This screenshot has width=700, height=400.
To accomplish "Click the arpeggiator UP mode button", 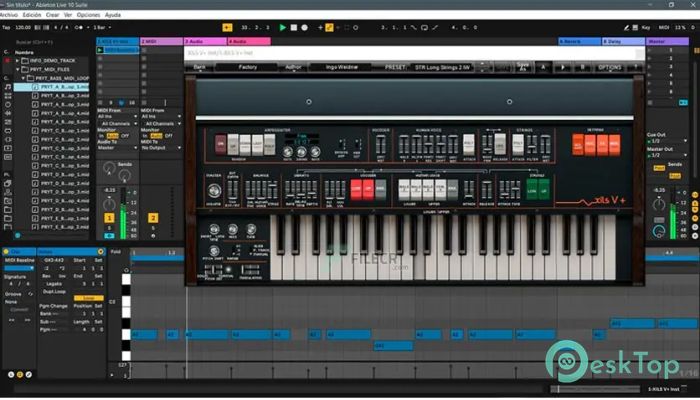I will coord(233,145).
